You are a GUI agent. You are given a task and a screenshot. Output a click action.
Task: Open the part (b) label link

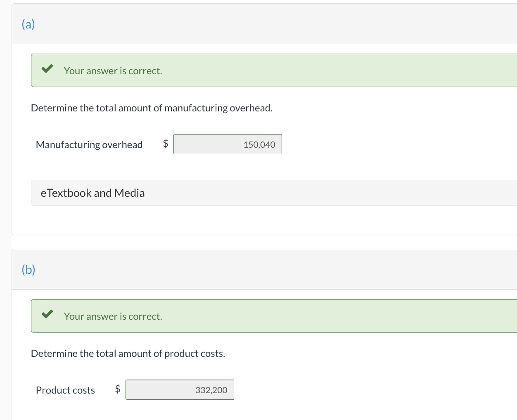pos(28,269)
